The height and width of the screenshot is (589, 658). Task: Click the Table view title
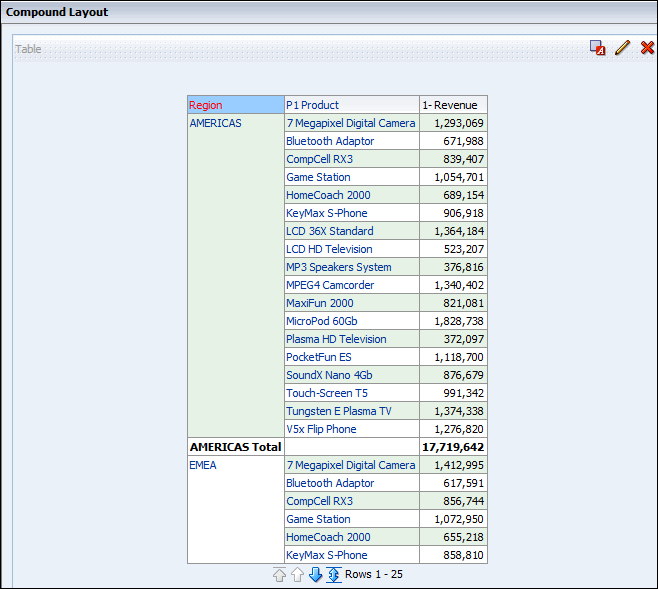click(28, 49)
